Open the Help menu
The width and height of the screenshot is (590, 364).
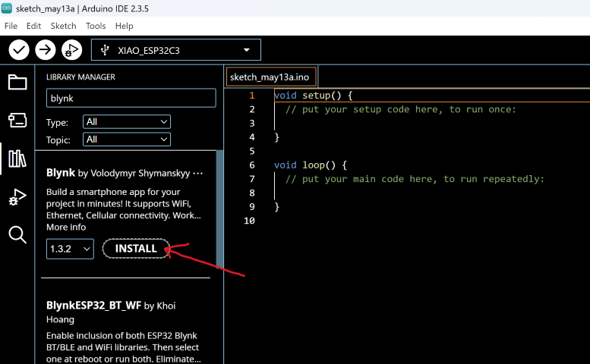coord(125,26)
